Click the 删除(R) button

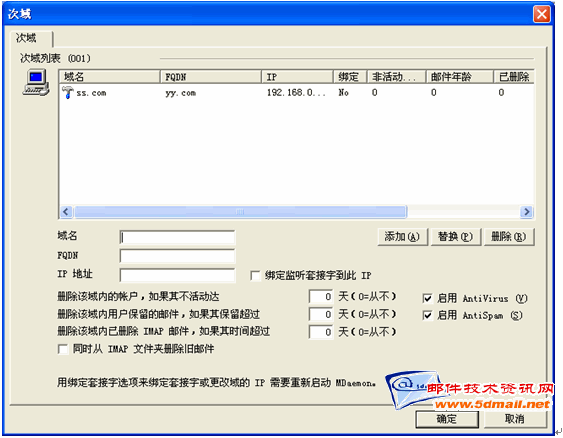click(x=509, y=237)
